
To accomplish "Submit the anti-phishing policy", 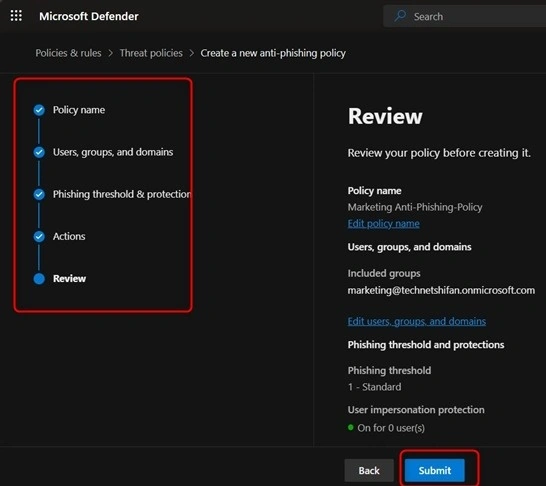I will tap(435, 470).
